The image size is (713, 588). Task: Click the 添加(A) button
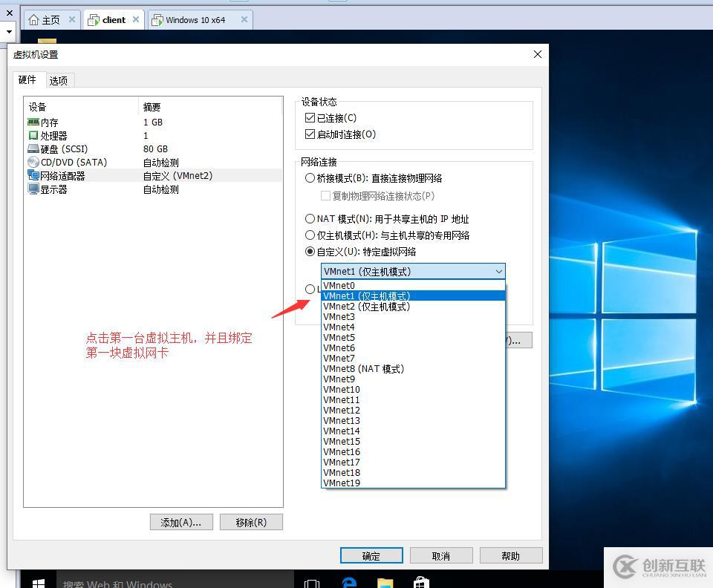tap(180, 522)
